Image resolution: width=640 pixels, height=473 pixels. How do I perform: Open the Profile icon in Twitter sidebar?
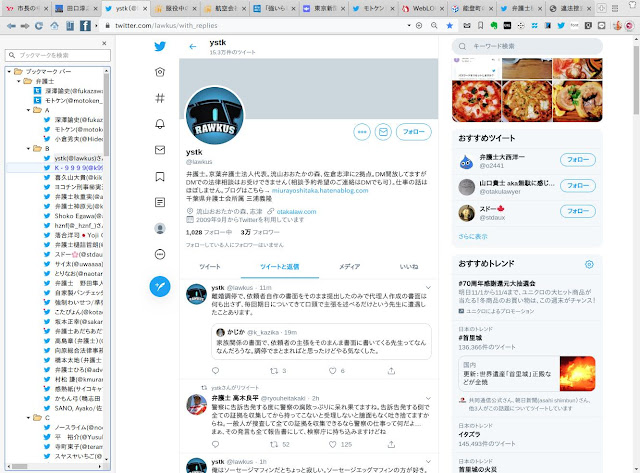(x=160, y=228)
